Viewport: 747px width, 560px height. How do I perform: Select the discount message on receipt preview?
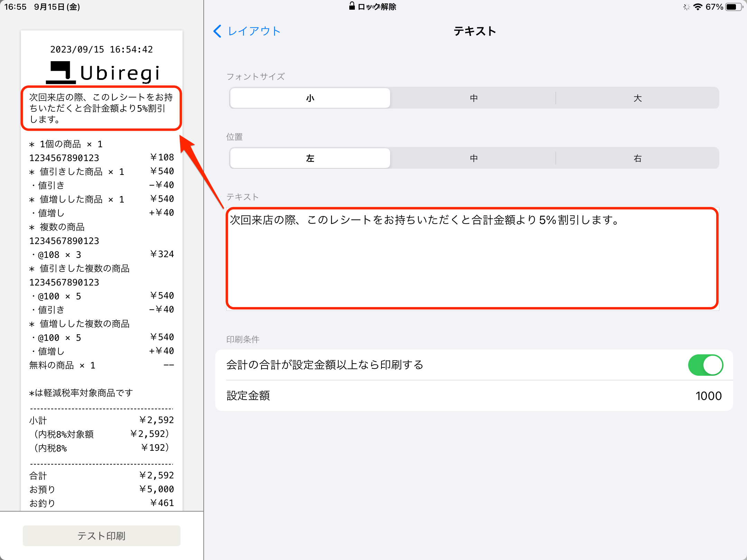click(x=101, y=108)
